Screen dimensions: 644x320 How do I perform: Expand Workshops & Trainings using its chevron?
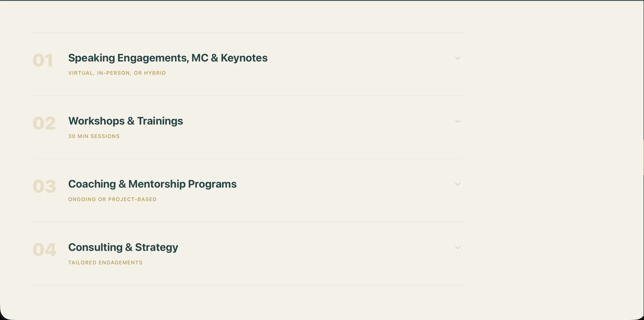[458, 121]
